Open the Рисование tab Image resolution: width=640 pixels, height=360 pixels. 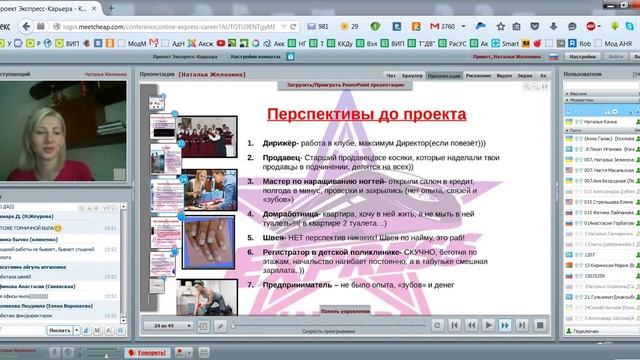pyautogui.click(x=478, y=76)
